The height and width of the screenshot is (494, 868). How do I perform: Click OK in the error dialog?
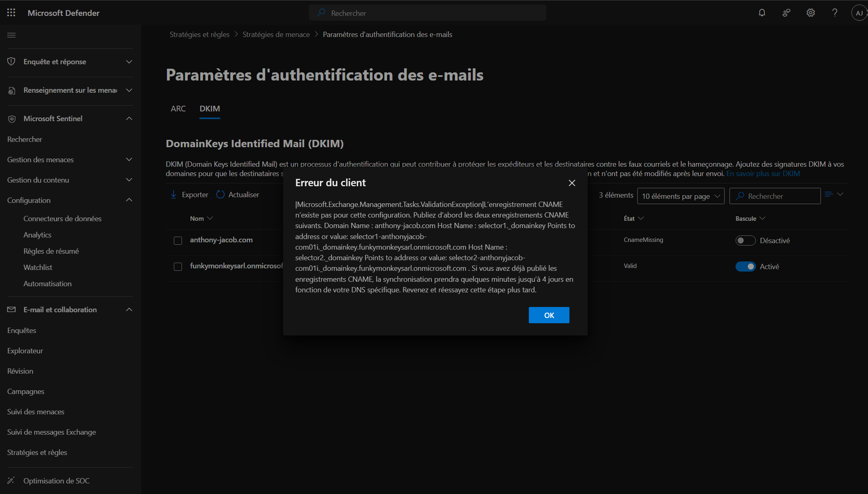[549, 315]
